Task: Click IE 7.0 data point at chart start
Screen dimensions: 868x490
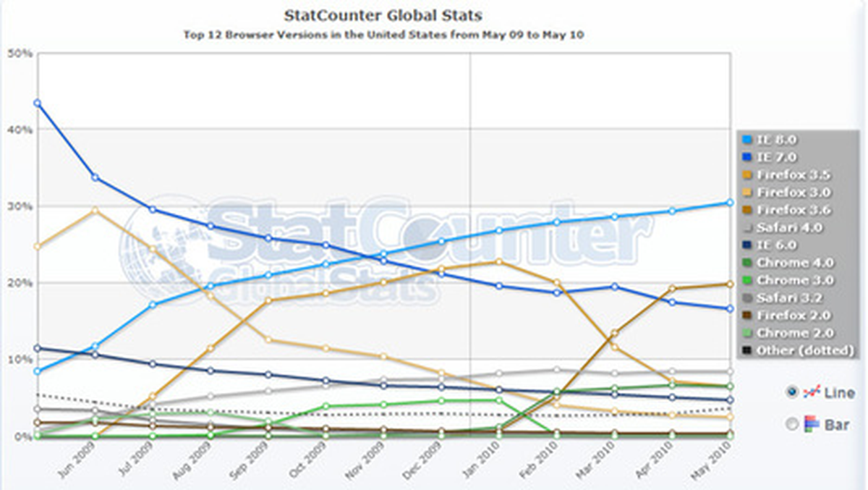Action: point(37,104)
